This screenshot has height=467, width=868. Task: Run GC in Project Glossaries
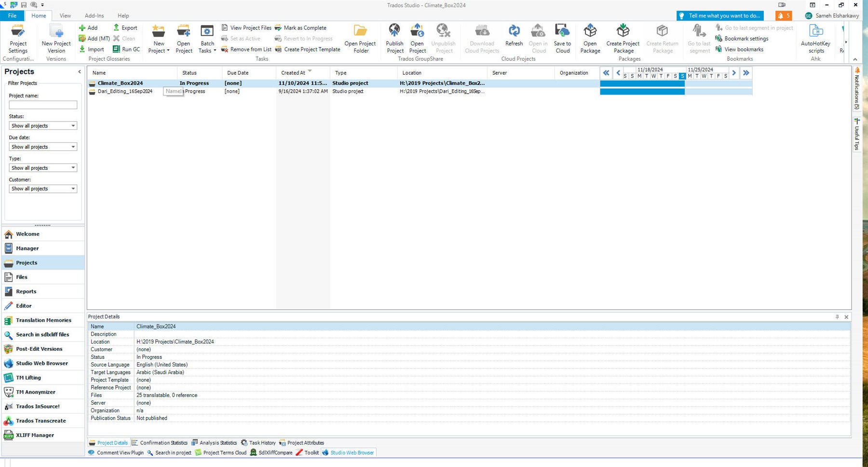coord(126,49)
